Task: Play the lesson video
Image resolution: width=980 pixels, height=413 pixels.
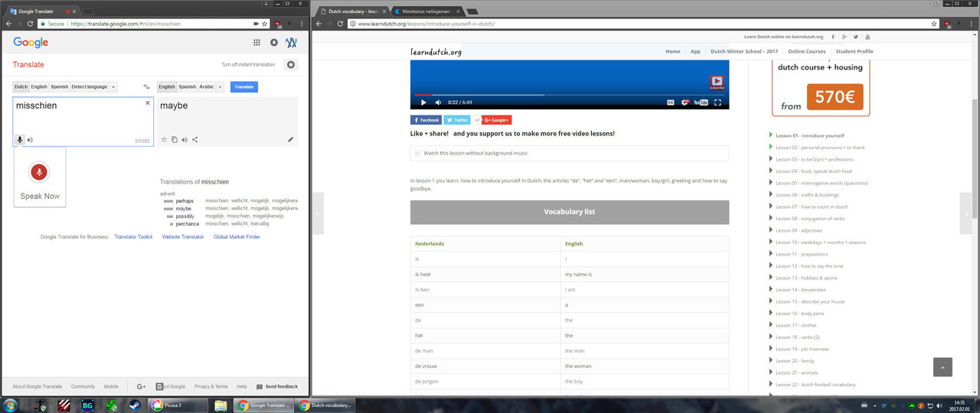Action: coord(423,102)
